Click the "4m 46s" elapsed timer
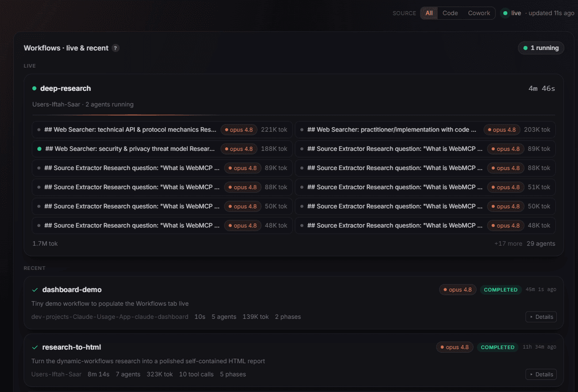Image resolution: width=578 pixels, height=392 pixels. [542, 88]
